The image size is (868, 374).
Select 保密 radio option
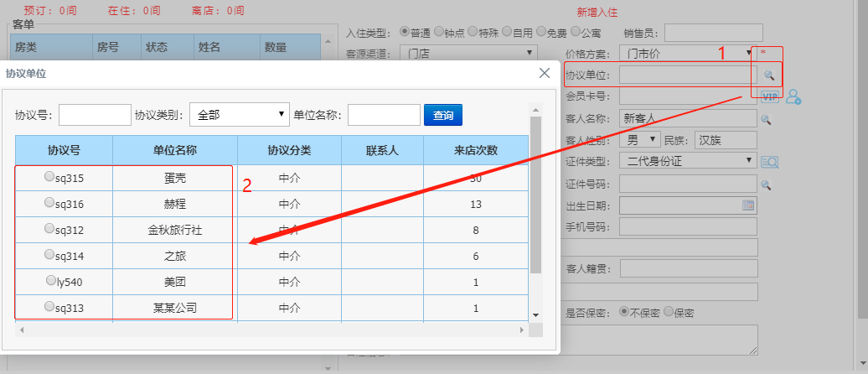coord(668,311)
